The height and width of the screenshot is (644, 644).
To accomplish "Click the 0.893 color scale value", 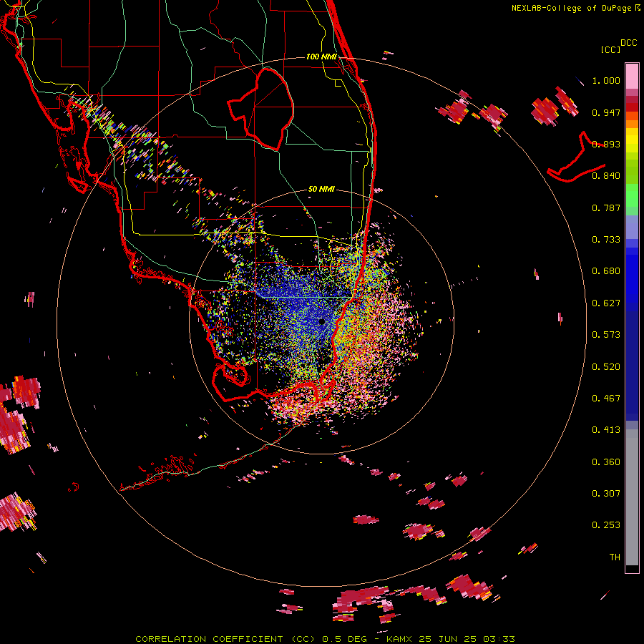I will point(606,144).
